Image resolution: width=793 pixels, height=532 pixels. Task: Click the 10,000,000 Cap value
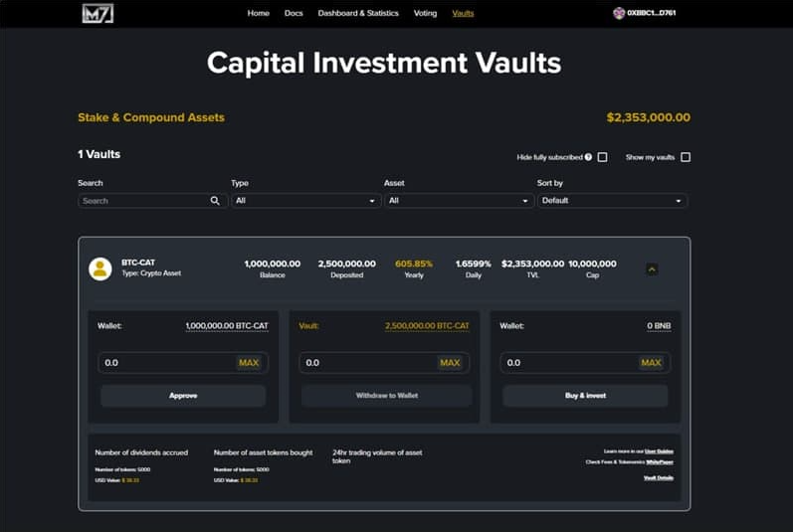pos(592,264)
